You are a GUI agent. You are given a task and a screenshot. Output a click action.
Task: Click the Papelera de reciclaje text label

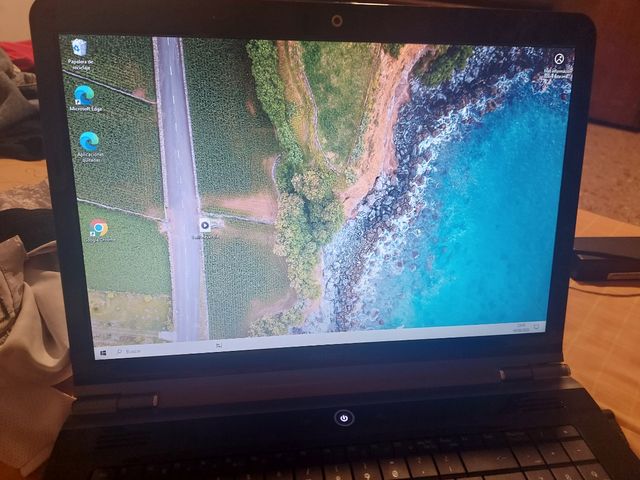pyautogui.click(x=80, y=65)
